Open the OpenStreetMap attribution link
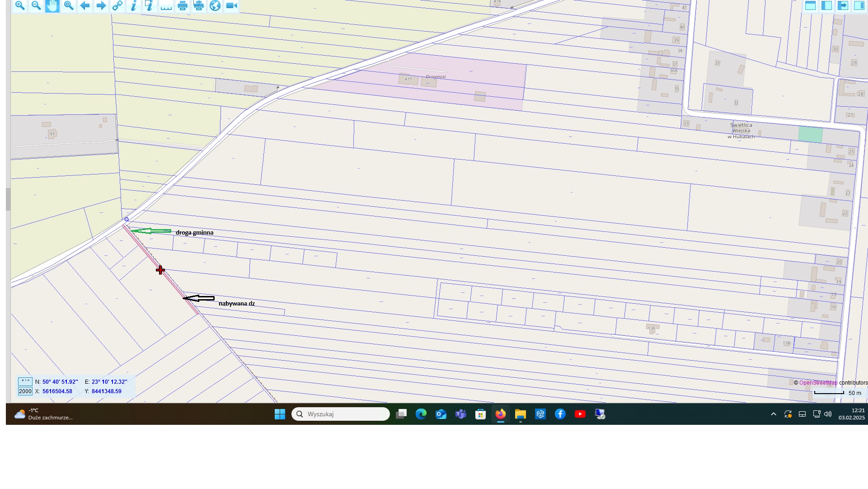This screenshot has height=489, width=868. [x=818, y=383]
